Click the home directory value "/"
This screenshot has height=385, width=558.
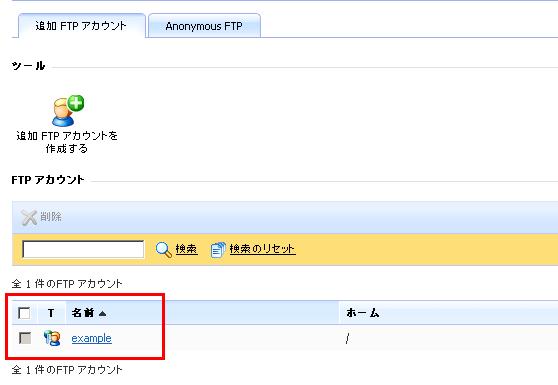pos(347,339)
